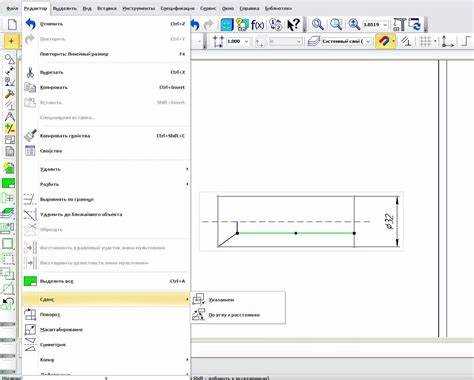The image size is (474, 380).
Task: Open the f(x) variables icon
Action: [x=258, y=25]
